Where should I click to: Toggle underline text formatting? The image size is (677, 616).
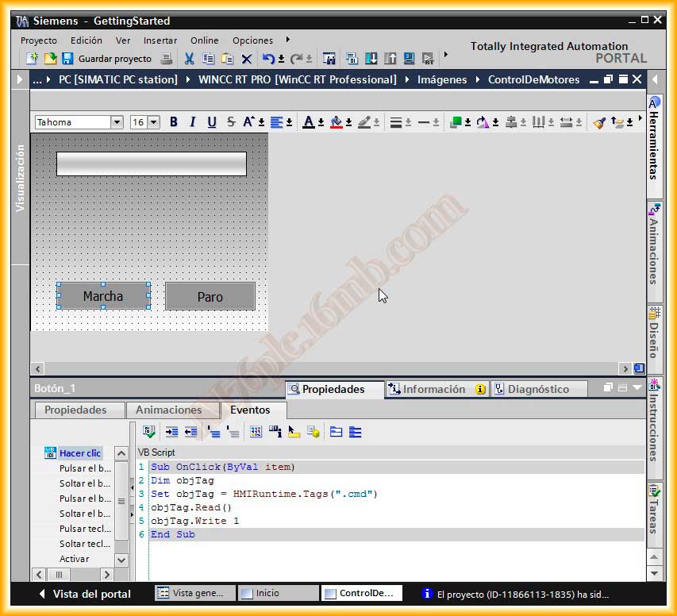click(x=211, y=122)
